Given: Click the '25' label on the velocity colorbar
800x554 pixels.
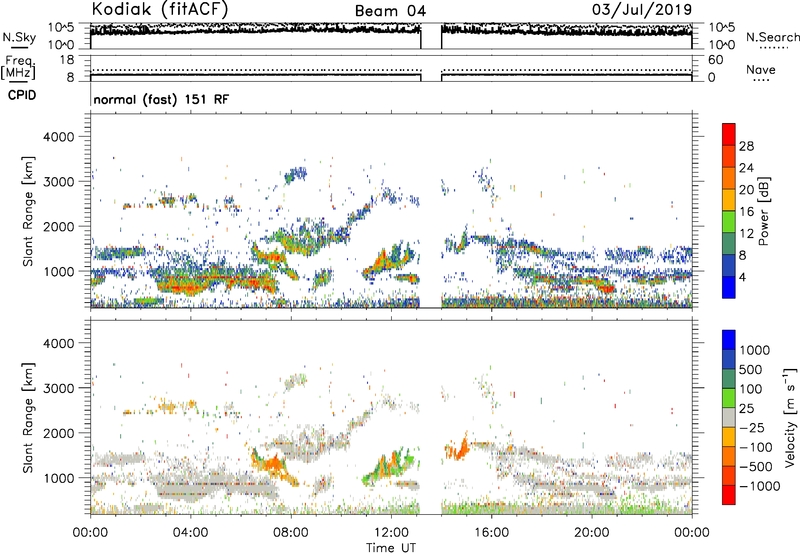Looking at the screenshot, I should point(747,409).
